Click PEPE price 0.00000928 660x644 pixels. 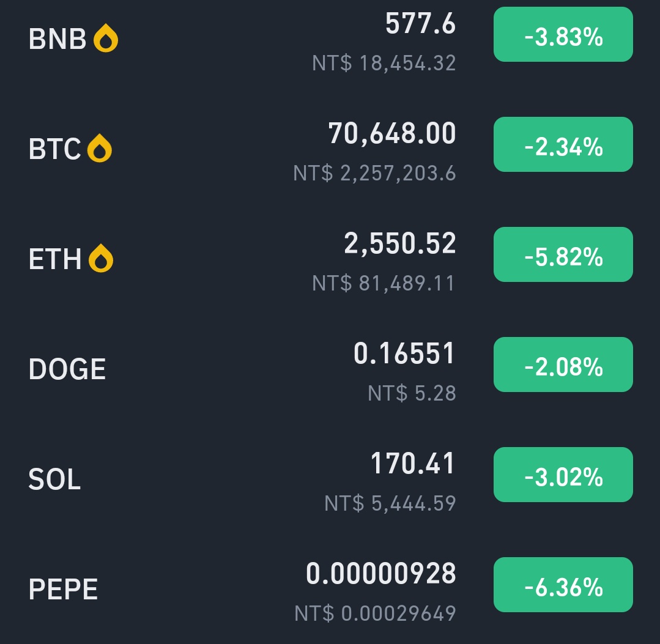pos(381,573)
